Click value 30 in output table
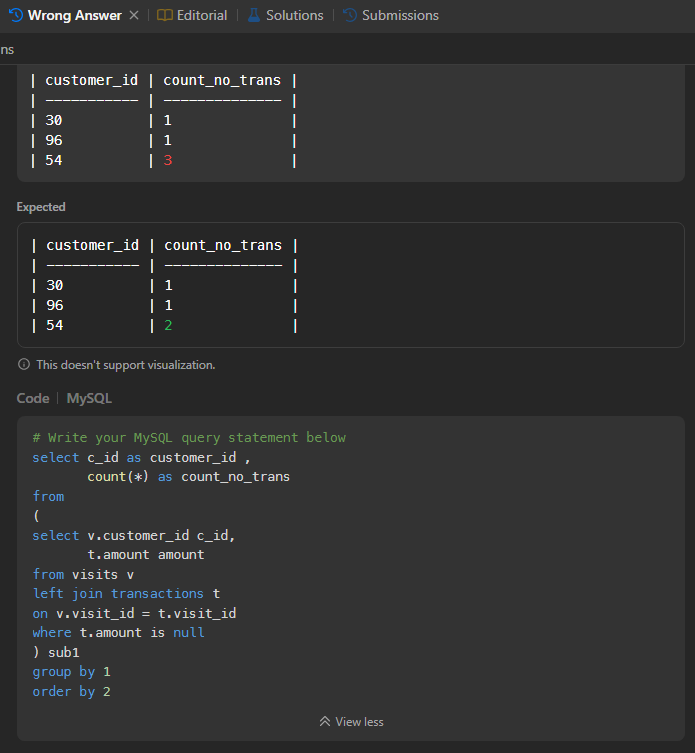This screenshot has width=695, height=753. [x=54, y=120]
